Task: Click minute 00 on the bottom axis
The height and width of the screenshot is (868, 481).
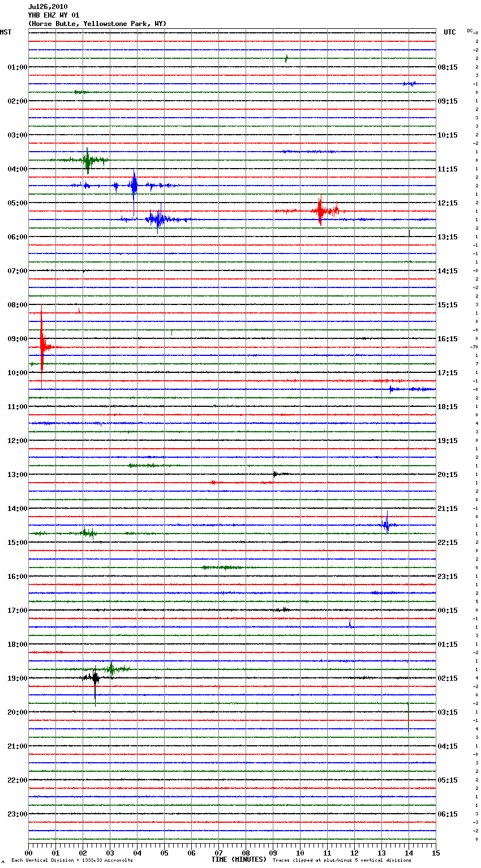Action: [x=28, y=853]
